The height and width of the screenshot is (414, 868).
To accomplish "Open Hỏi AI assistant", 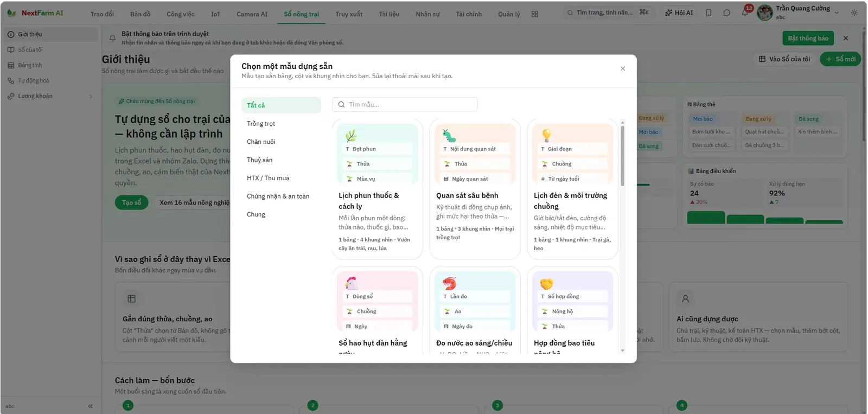I will pos(679,13).
